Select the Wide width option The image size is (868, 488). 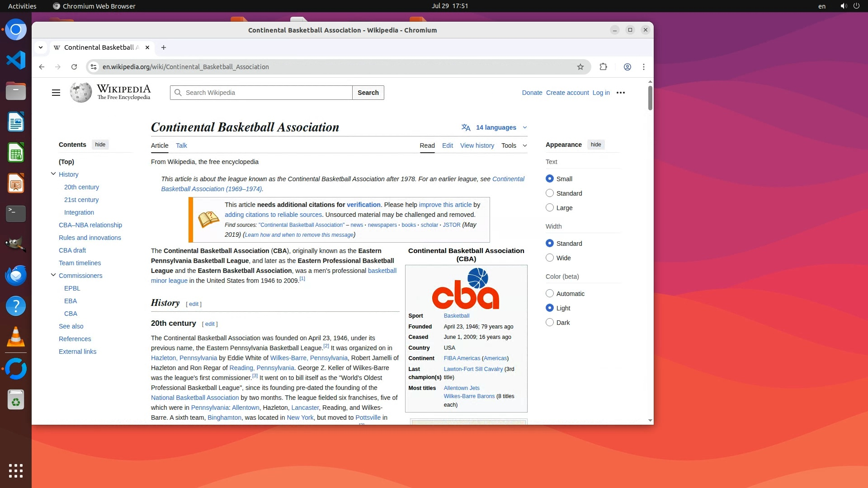[x=550, y=258]
